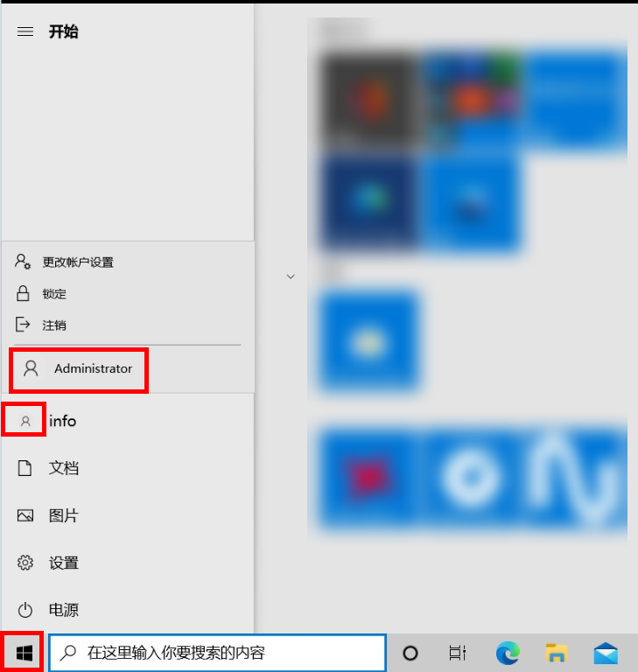
Task: Switch to the Administrator account
Action: click(x=79, y=369)
